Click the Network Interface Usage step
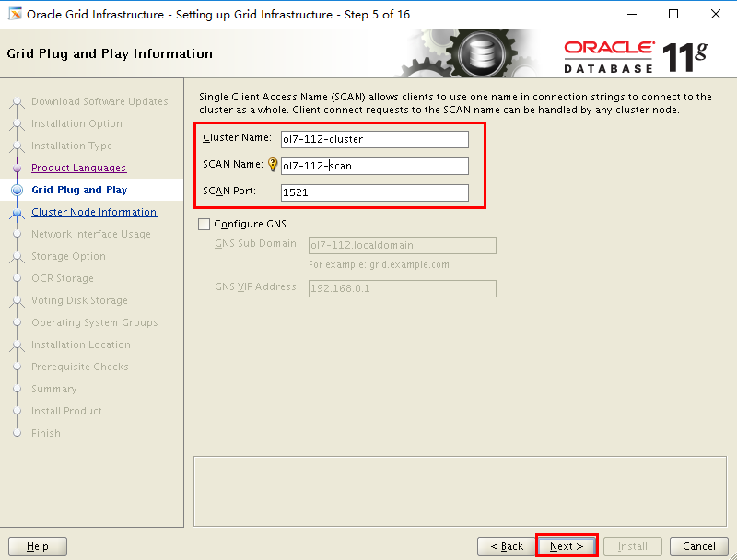The height and width of the screenshot is (560, 737). [91, 234]
